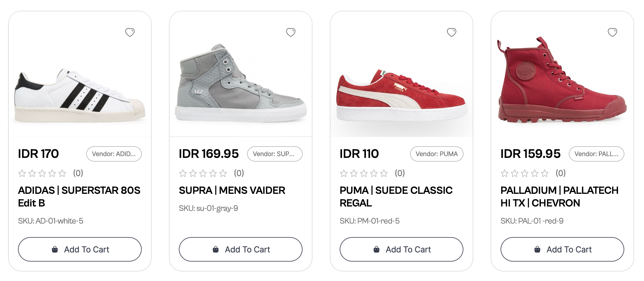Add Supra Mens Vaider to cart
This screenshot has width=644, height=281.
pyautogui.click(x=241, y=249)
